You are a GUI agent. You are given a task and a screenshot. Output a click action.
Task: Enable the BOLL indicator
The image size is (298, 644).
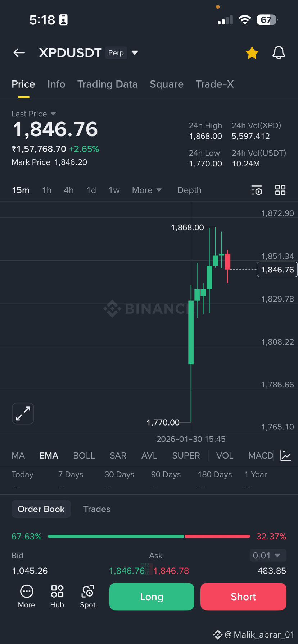(84, 456)
